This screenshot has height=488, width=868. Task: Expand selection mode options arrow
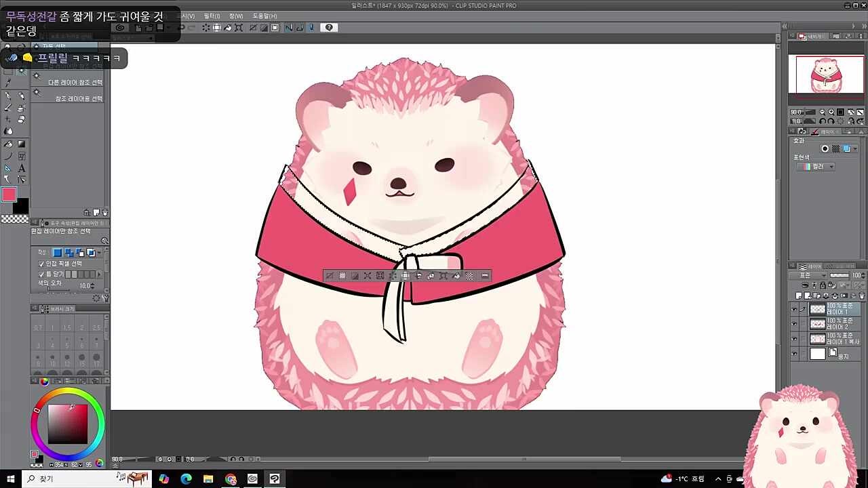(x=100, y=253)
